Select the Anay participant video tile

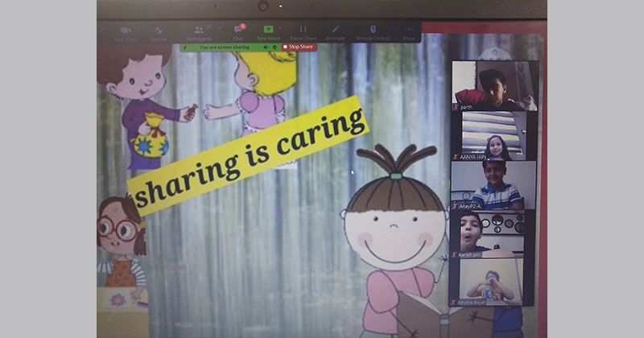click(494, 185)
